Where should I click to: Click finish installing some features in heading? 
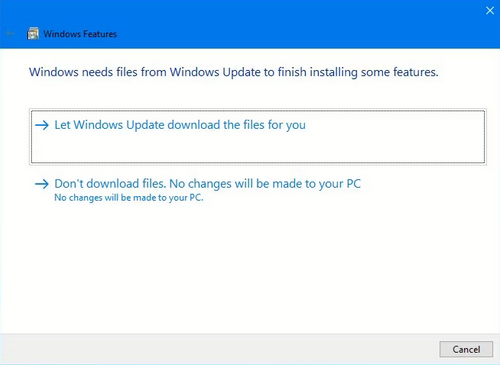coord(358,72)
